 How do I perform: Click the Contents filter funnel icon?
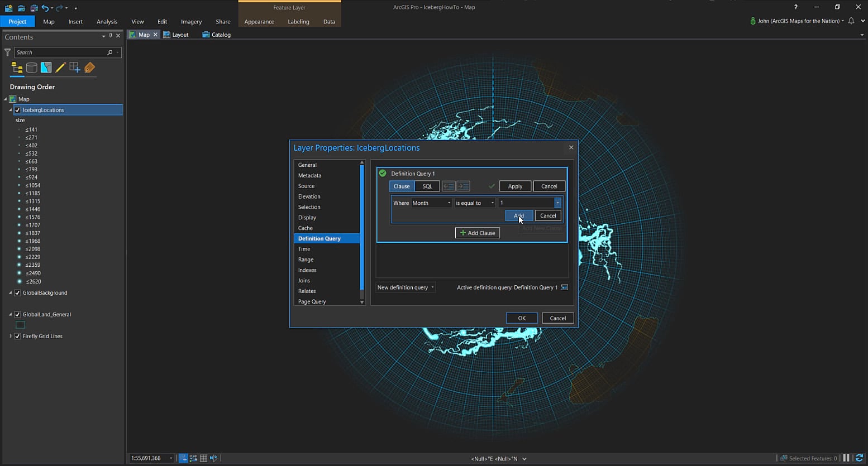pyautogui.click(x=7, y=52)
